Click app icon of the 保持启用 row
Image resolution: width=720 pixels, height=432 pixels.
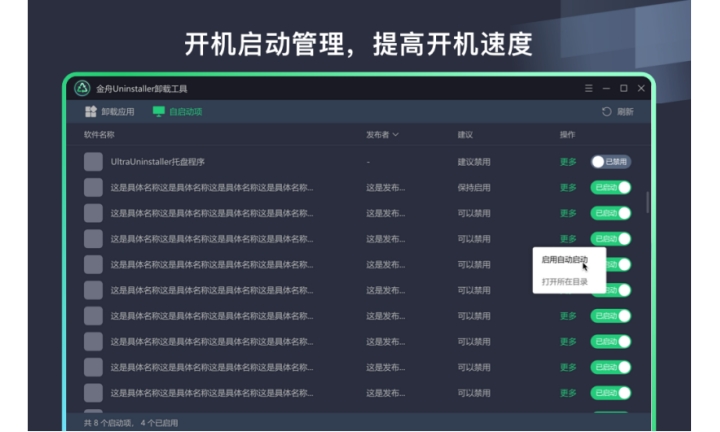(x=93, y=187)
